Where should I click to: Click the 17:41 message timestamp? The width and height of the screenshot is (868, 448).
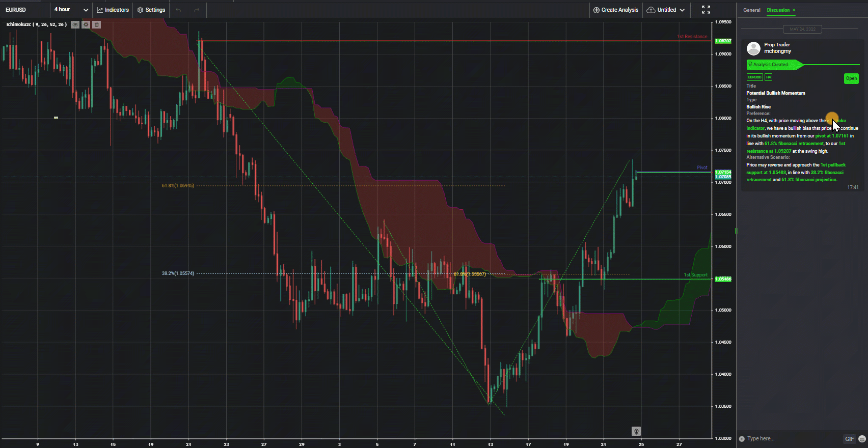[x=853, y=187]
